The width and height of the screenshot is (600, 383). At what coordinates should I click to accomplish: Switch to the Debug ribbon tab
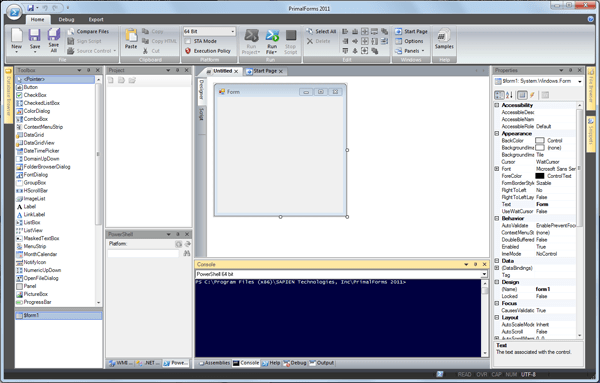click(x=66, y=20)
